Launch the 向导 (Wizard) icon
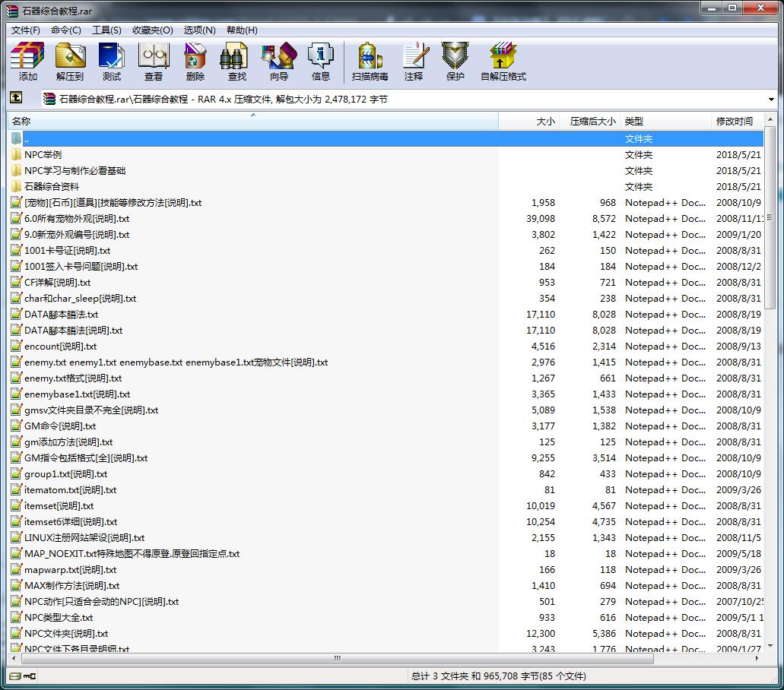Image resolution: width=784 pixels, height=690 pixels. (279, 62)
